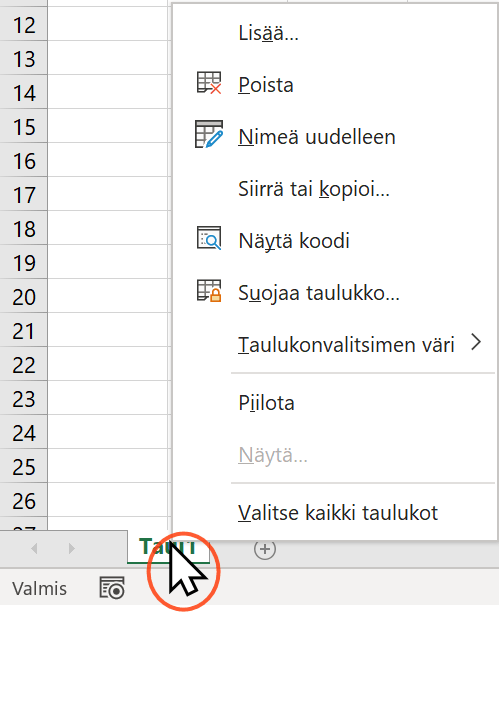Image resolution: width=499 pixels, height=705 pixels.
Task: Select row header 15
Action: click(24, 127)
